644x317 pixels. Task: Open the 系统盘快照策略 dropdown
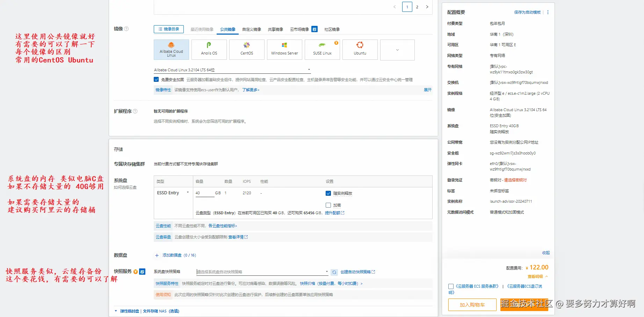262,272
